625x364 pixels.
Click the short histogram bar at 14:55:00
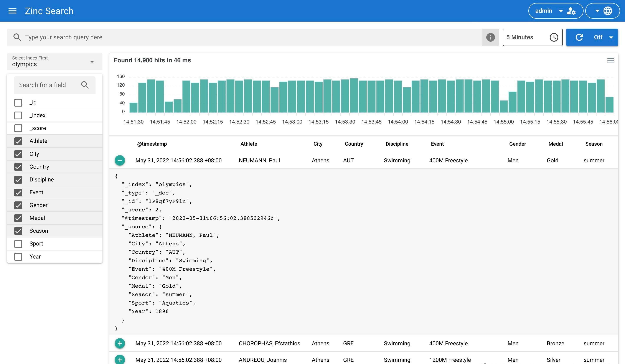coord(503,107)
